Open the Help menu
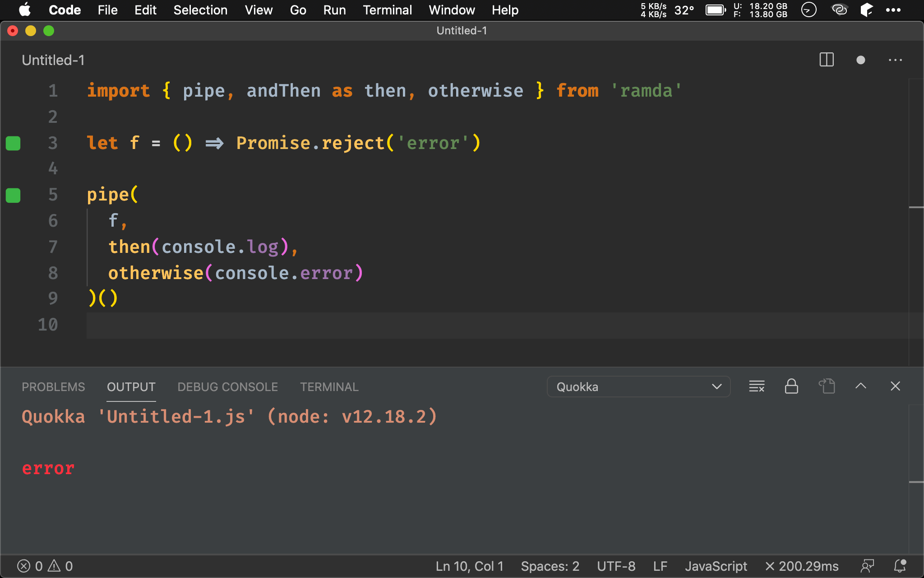Image resolution: width=924 pixels, height=578 pixels. [x=505, y=10]
